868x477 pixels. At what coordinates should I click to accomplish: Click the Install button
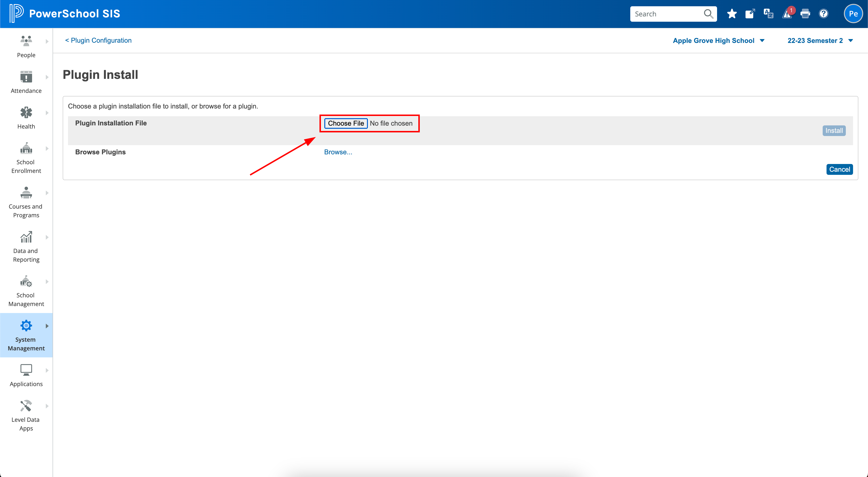[x=834, y=131]
